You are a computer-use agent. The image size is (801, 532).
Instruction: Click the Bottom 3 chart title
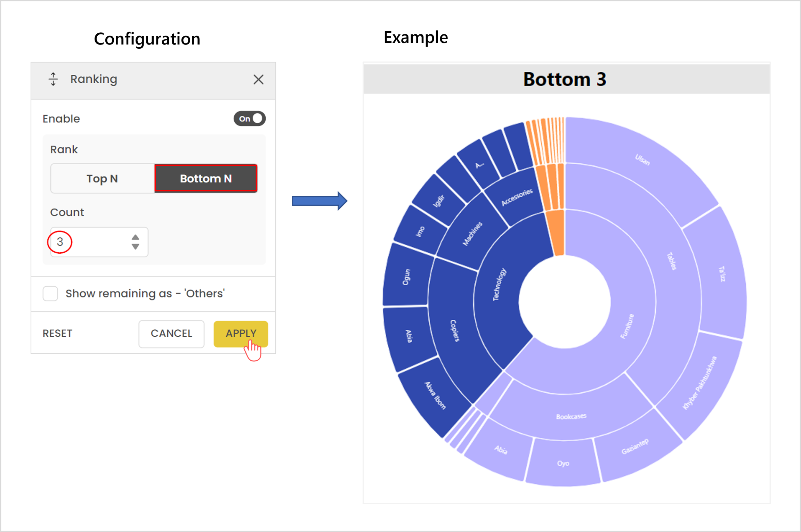point(565,79)
